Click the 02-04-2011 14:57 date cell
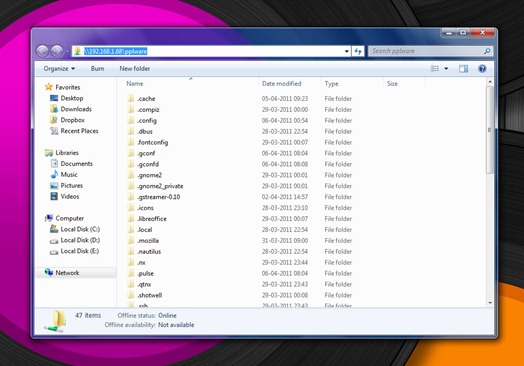 (x=285, y=197)
